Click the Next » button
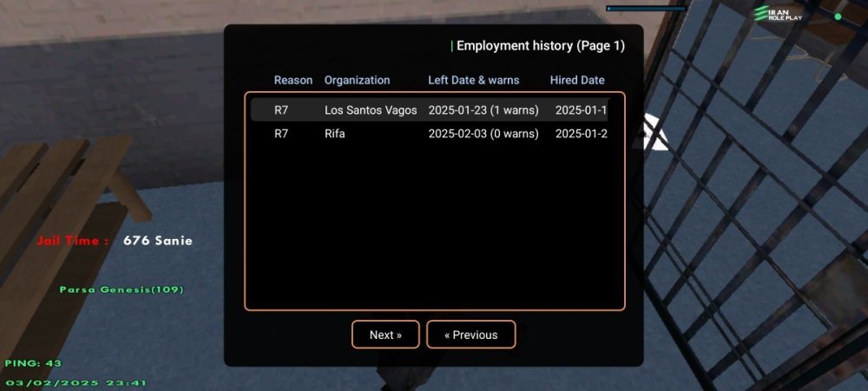The image size is (868, 391). (x=385, y=335)
